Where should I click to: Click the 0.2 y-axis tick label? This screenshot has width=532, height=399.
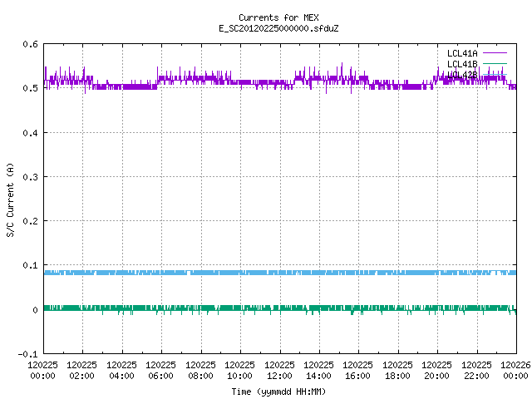(30, 221)
